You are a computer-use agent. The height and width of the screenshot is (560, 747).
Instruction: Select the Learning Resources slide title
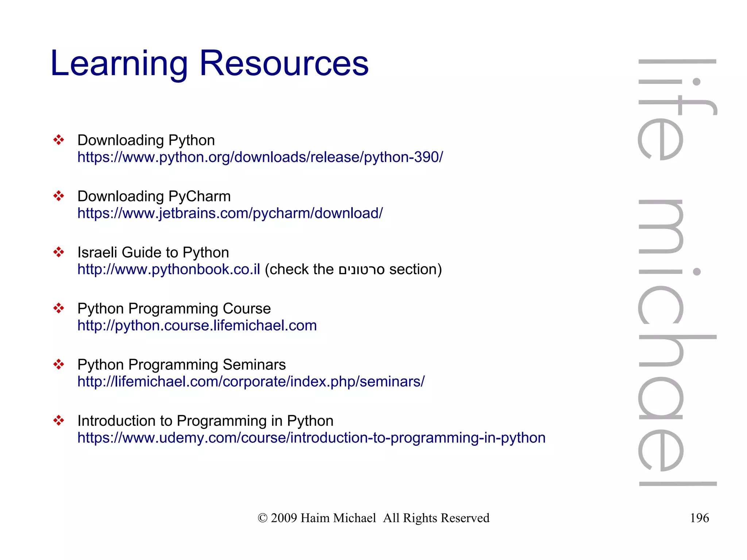tap(209, 63)
